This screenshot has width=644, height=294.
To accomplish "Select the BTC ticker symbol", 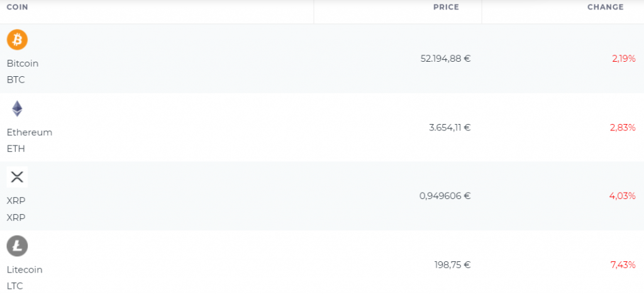I will click(16, 80).
